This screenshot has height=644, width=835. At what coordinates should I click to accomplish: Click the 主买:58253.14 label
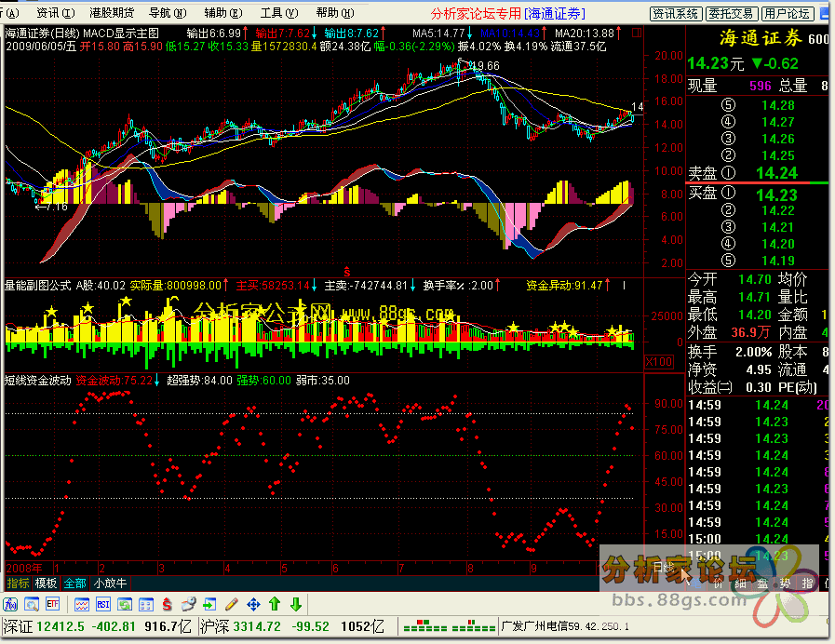coord(273,286)
